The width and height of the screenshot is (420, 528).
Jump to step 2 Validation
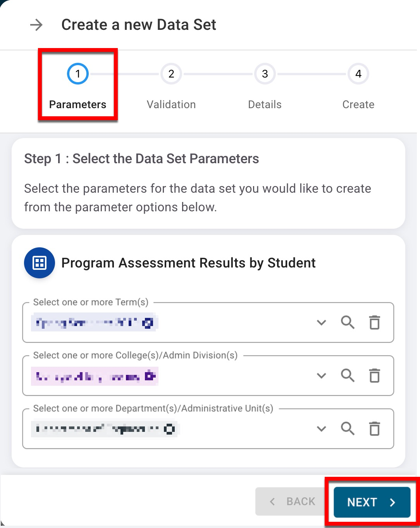pyautogui.click(x=171, y=74)
